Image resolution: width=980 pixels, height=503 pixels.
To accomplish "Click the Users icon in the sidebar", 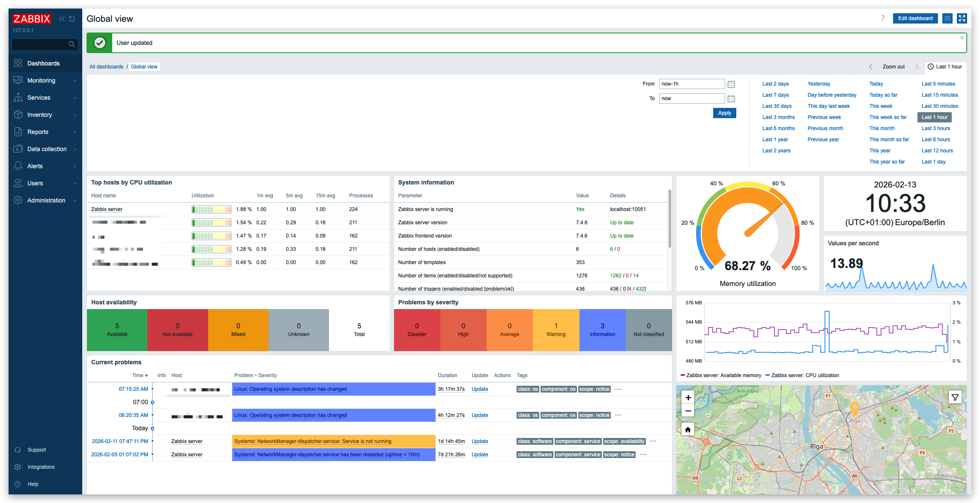I will (18, 183).
